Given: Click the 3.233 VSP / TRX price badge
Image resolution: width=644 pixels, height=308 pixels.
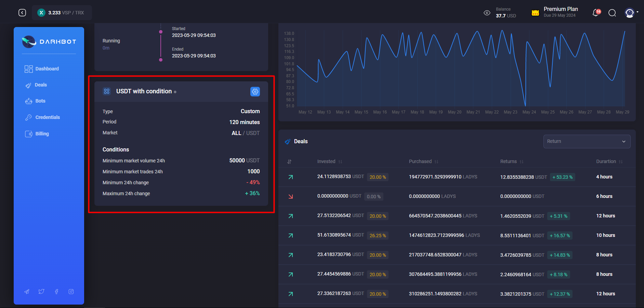Looking at the screenshot, I should click(x=62, y=12).
